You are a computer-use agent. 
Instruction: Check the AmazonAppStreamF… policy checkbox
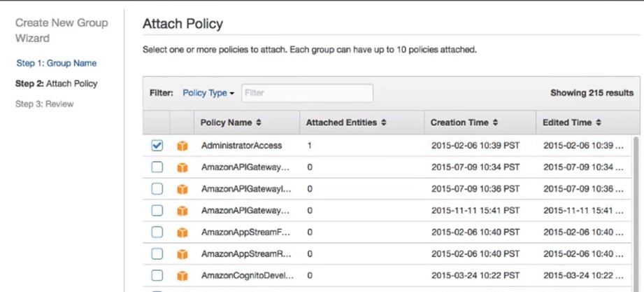pyautogui.click(x=157, y=232)
